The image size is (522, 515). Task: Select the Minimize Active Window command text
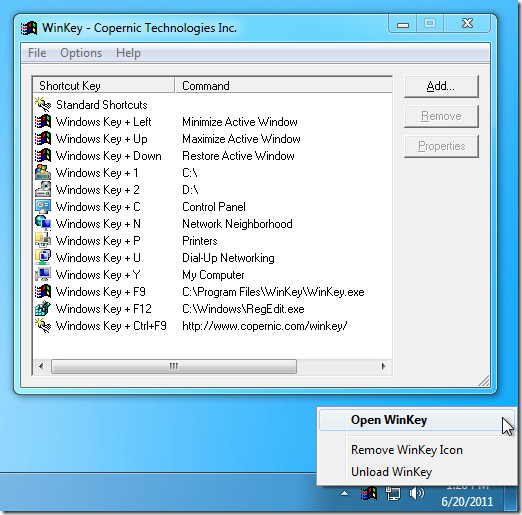tap(240, 122)
